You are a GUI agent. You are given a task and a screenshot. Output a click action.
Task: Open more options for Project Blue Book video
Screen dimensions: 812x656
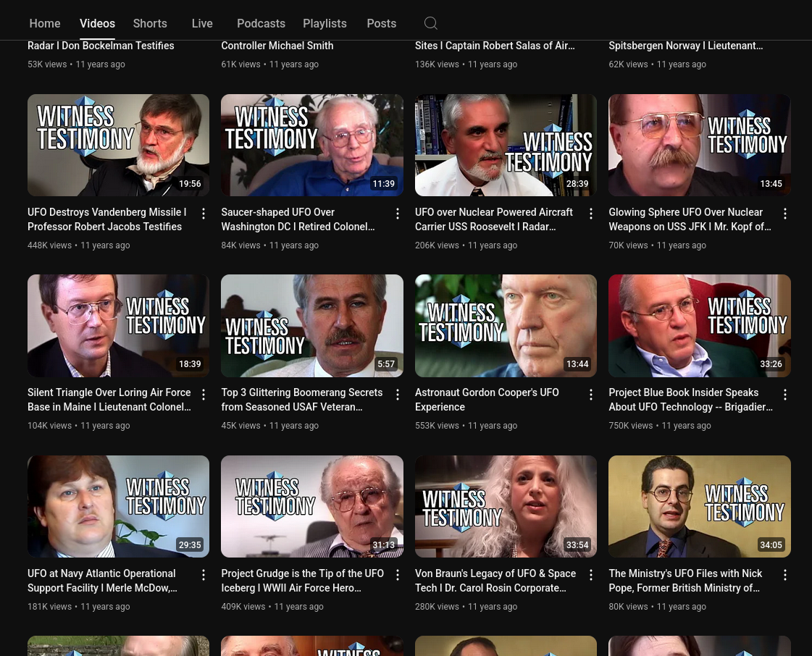(x=785, y=395)
